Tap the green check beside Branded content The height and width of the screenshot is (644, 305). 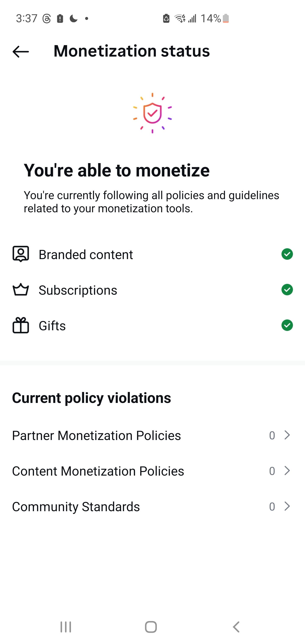pos(287,254)
